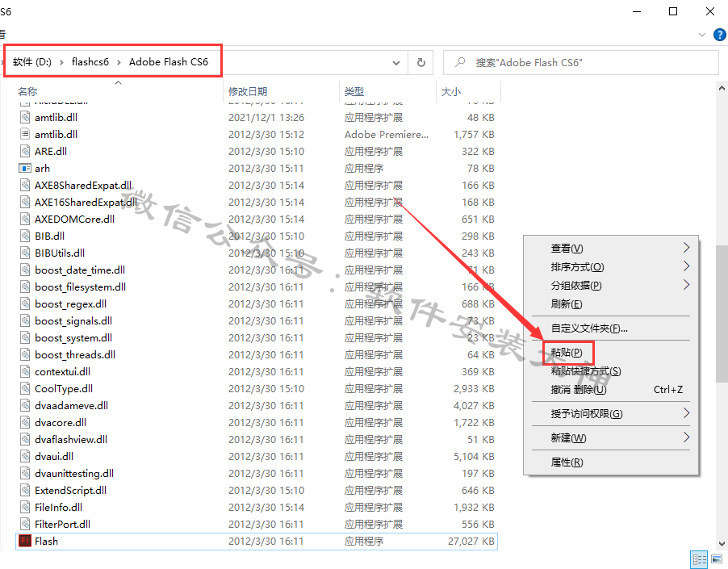Image resolution: width=728 pixels, height=569 pixels.
Task: Switch to details view in the status bar
Action: point(699,559)
